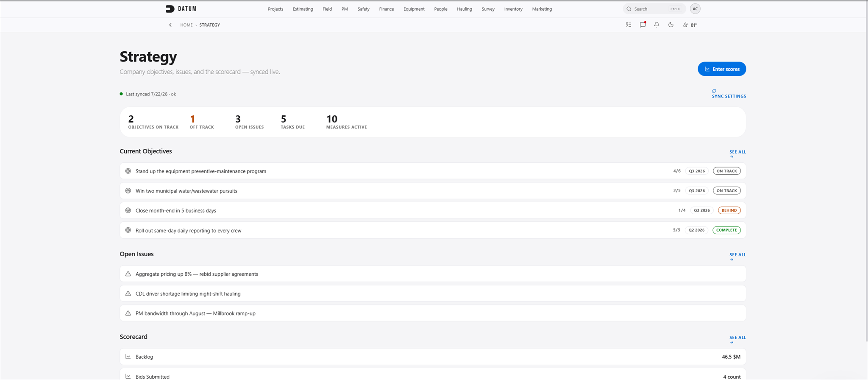Click the warning icon beside Aggregate pricing issue
This screenshot has width=868, height=380.
(128, 274)
